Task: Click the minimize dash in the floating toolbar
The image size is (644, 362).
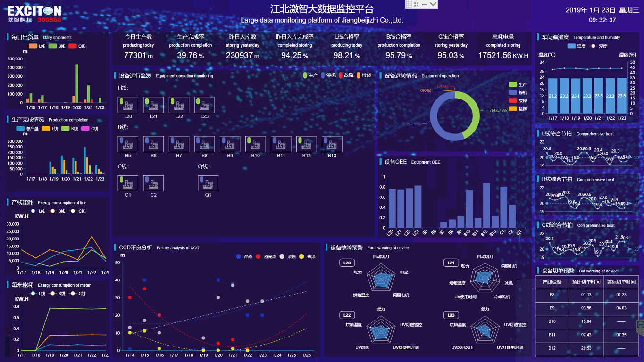Action: point(425,4)
